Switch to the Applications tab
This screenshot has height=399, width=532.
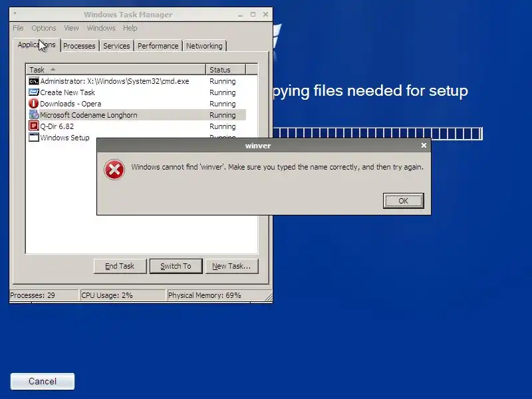pyautogui.click(x=37, y=45)
